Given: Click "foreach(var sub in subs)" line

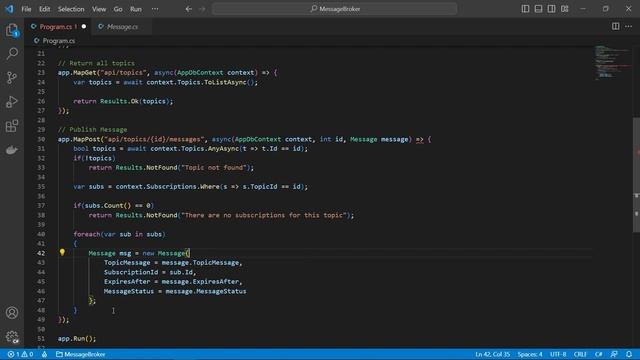Looking at the screenshot, I should [119, 234].
